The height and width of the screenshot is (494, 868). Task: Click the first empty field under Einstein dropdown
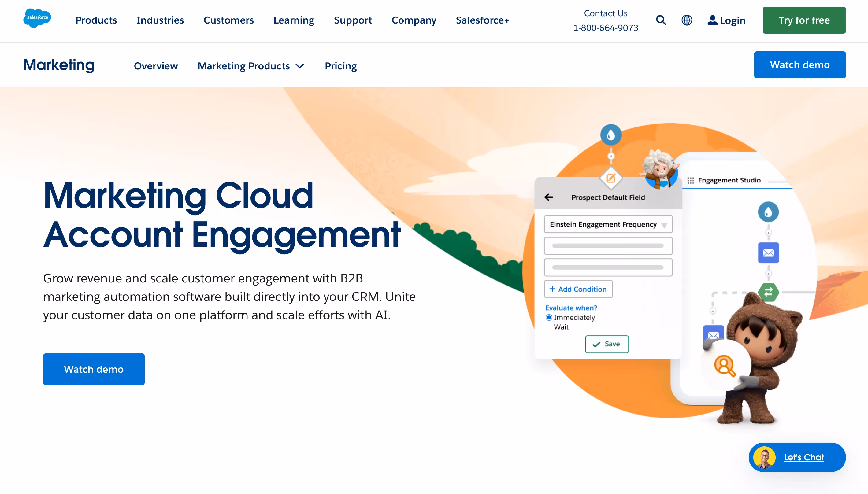pos(608,246)
